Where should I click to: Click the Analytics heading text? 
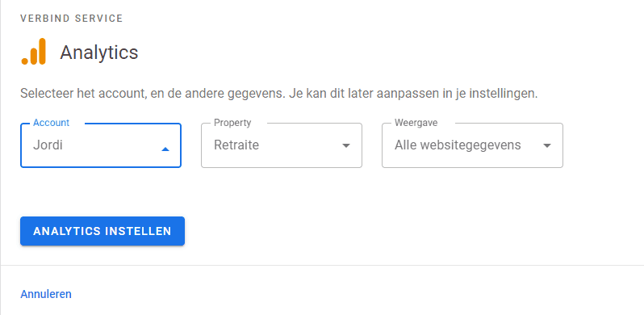pos(99,52)
